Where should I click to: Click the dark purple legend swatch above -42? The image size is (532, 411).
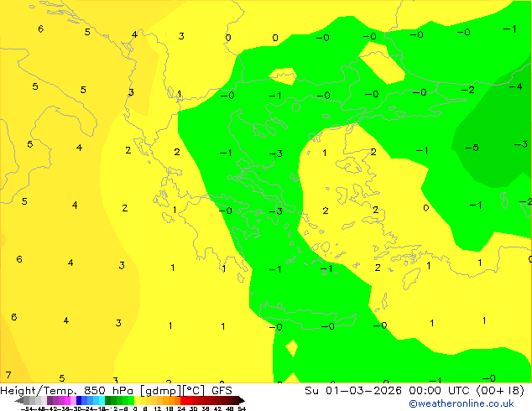click(50, 400)
